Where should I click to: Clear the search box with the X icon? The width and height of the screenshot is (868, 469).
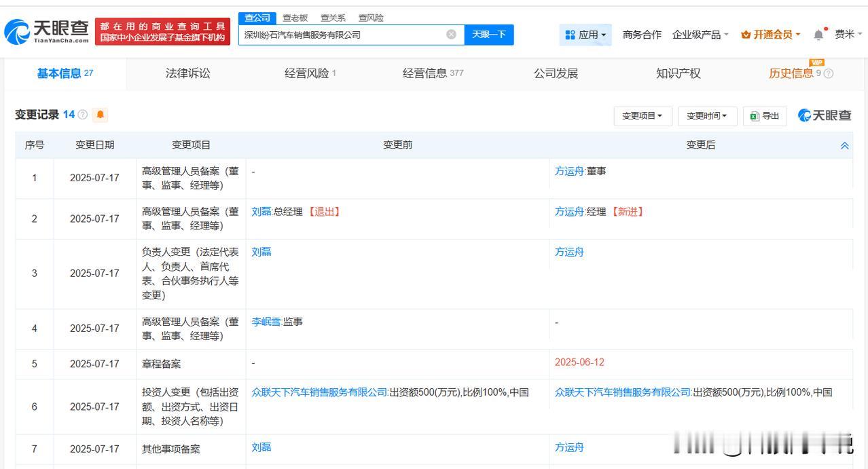click(x=451, y=35)
